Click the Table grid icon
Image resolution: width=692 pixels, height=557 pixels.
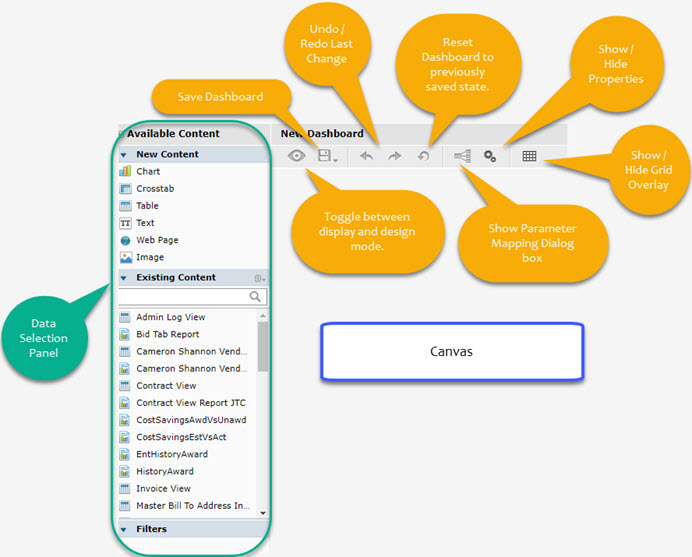125,206
